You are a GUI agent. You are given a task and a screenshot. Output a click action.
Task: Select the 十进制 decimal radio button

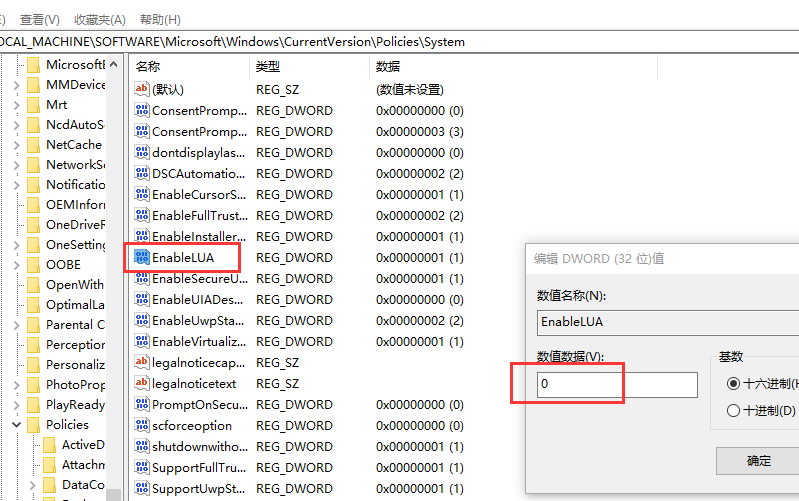[x=734, y=410]
